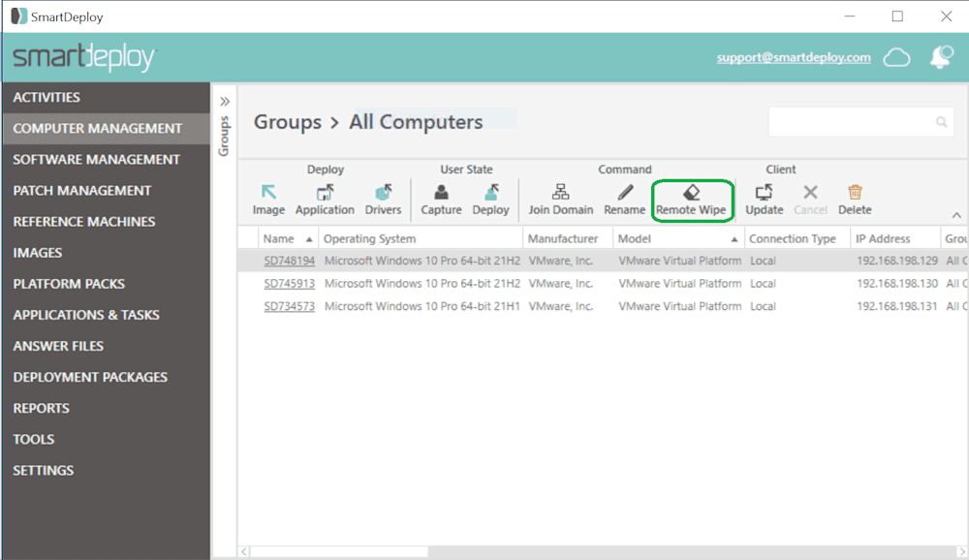
Task: Initiate a Remote Wipe
Action: click(x=691, y=199)
